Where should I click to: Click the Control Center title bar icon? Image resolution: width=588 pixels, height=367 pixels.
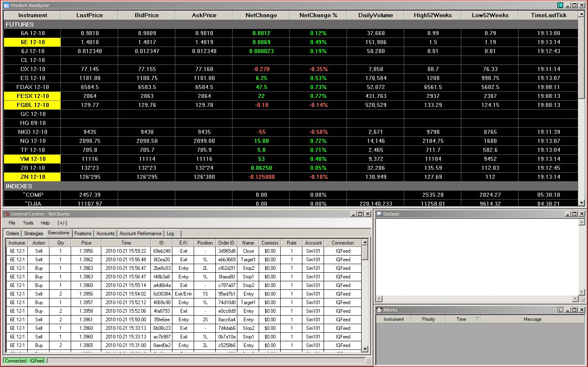coord(7,214)
